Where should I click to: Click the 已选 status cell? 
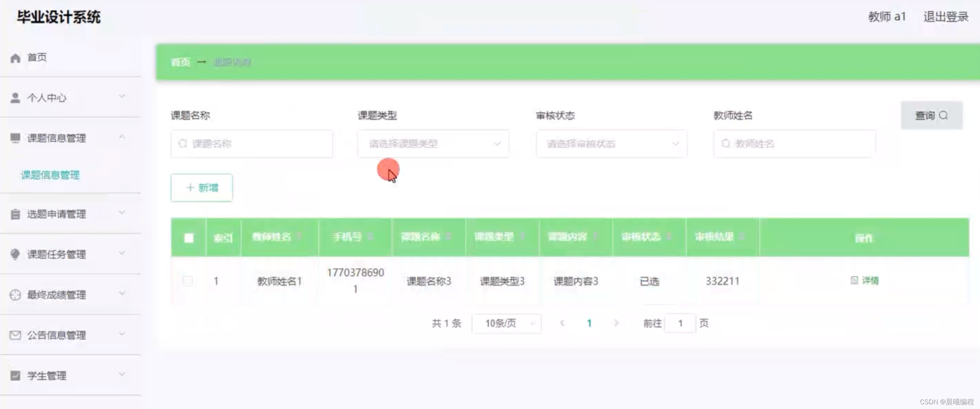[649, 281]
